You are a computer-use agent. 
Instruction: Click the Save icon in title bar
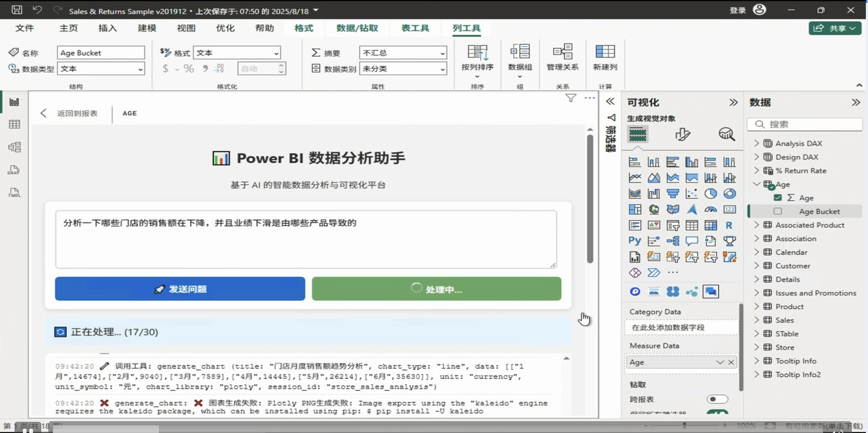(x=17, y=10)
